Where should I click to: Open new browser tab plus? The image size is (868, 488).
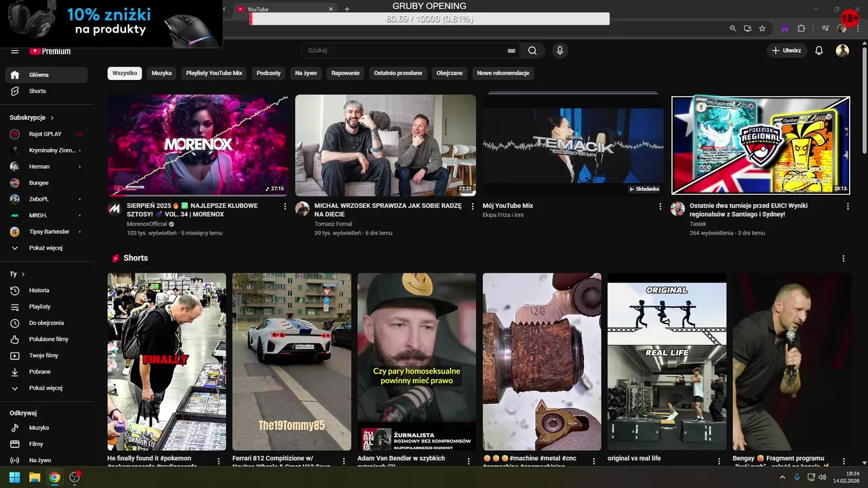(x=347, y=9)
